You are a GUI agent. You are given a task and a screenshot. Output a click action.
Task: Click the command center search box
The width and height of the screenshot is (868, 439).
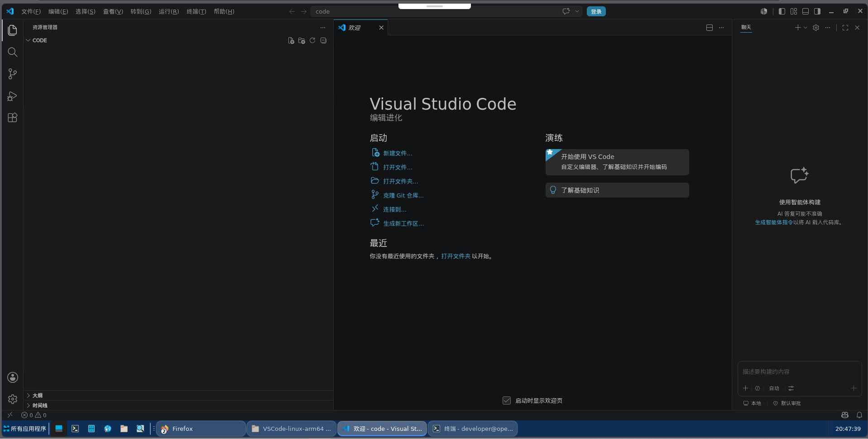[x=435, y=12]
